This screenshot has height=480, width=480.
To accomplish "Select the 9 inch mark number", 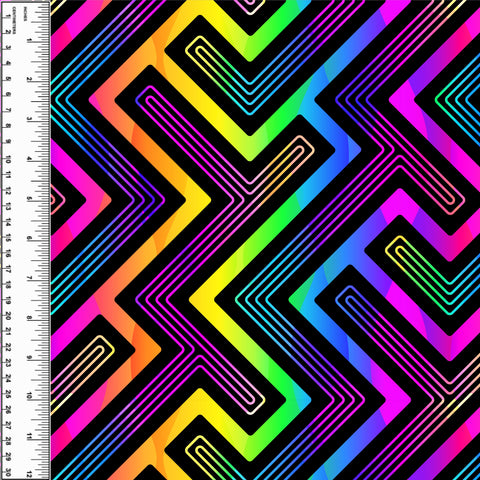I will coord(29,357).
